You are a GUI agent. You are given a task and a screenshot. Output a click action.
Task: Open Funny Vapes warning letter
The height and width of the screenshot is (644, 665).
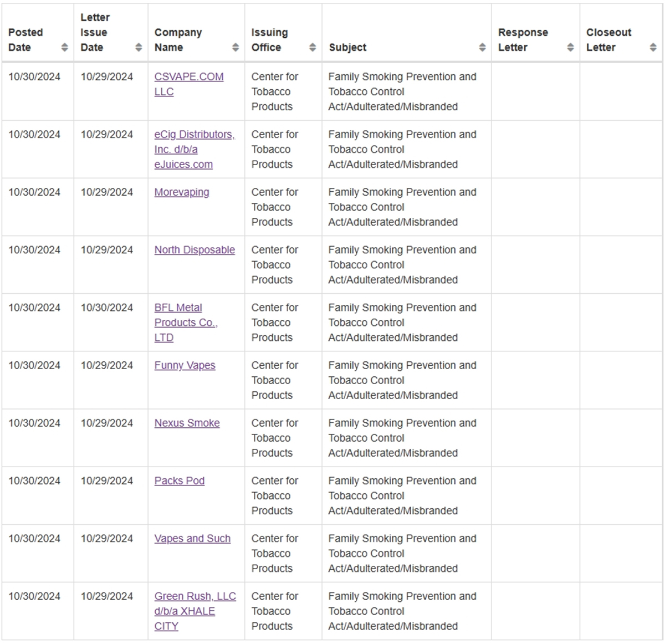pyautogui.click(x=185, y=365)
